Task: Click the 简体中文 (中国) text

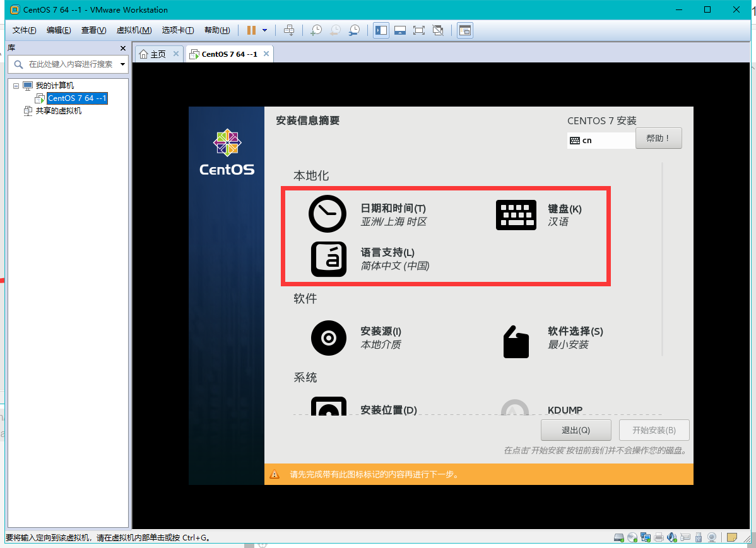Action: (395, 266)
